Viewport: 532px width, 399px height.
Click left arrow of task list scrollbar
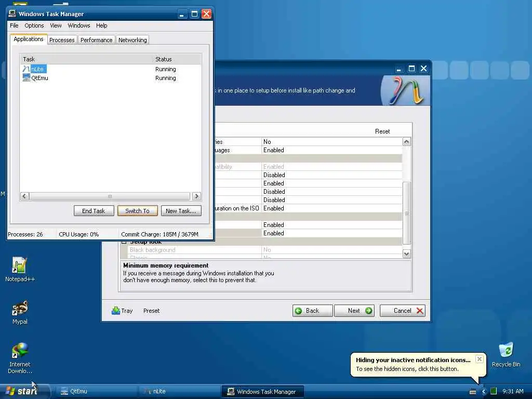[25, 196]
